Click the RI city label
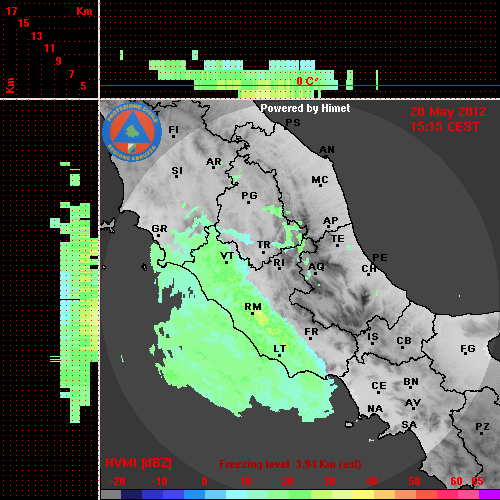 [x=279, y=263]
